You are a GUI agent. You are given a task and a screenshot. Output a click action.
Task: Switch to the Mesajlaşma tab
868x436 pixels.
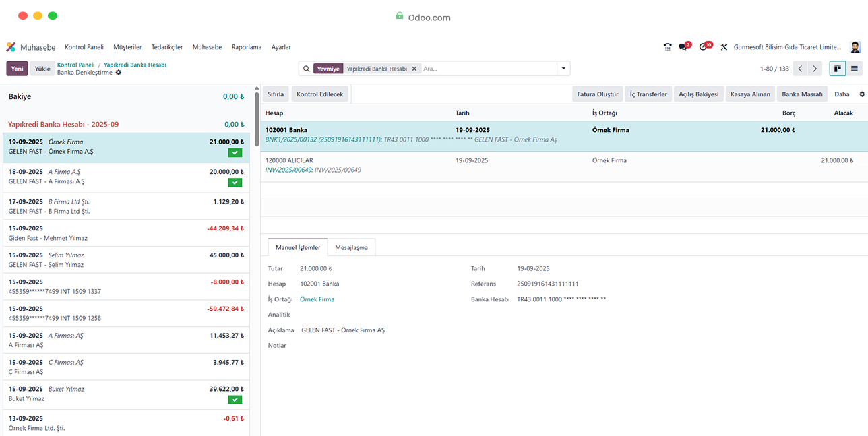point(351,247)
